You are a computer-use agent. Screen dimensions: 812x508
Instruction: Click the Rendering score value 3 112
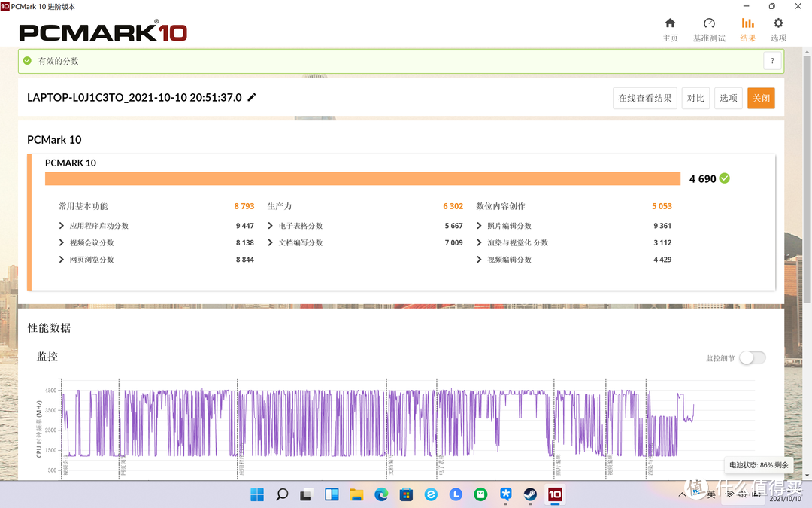point(662,242)
